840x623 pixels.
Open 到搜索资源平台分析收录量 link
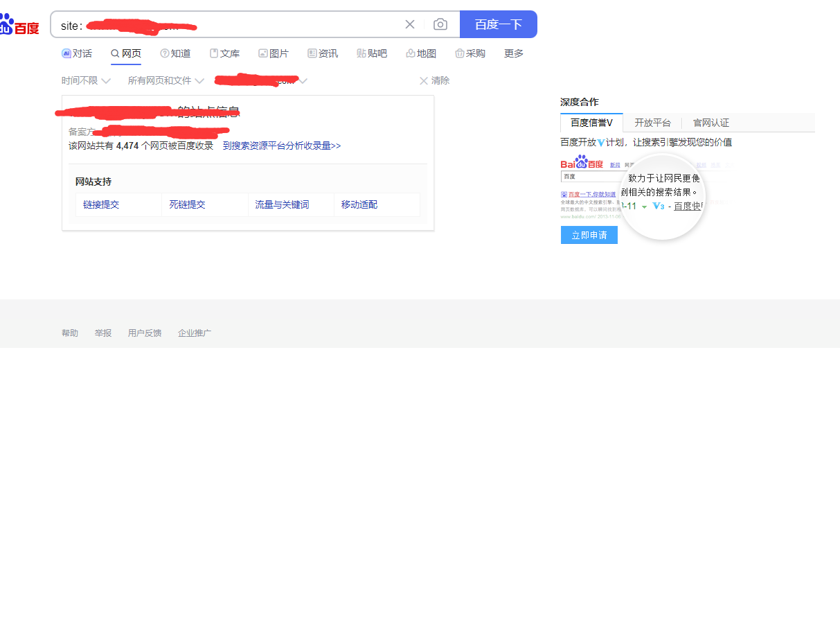(x=282, y=146)
